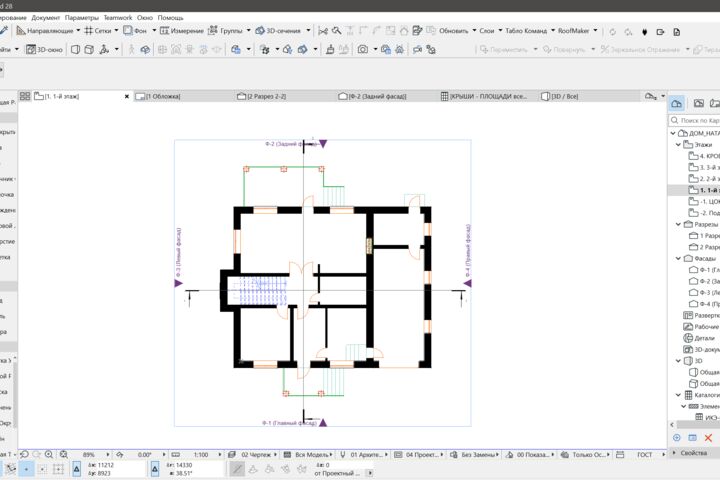Viewport: 720px width, 480px height.
Task: Open the View Map icon in Navigator
Action: tap(698, 103)
